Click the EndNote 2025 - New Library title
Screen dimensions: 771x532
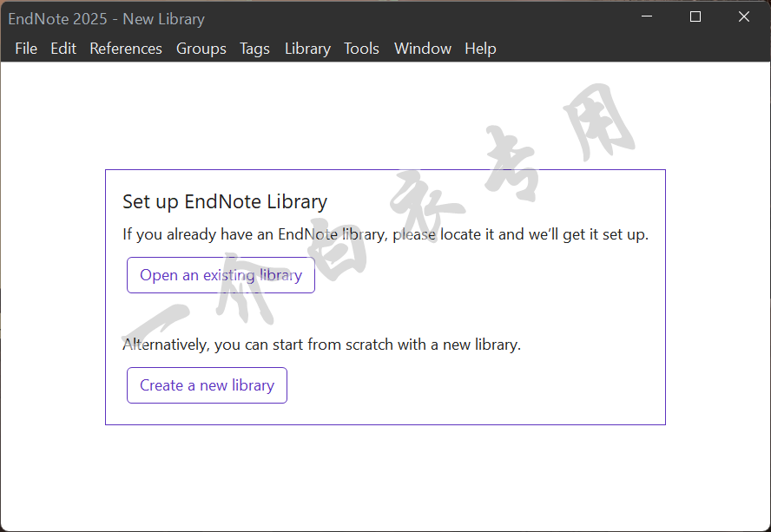coord(107,19)
